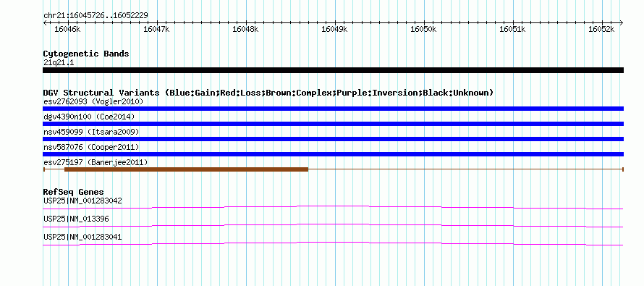Open variant esv2762093 (Vogler2010) label
Image resolution: width=644 pixels, height=286 pixels.
(x=93, y=101)
